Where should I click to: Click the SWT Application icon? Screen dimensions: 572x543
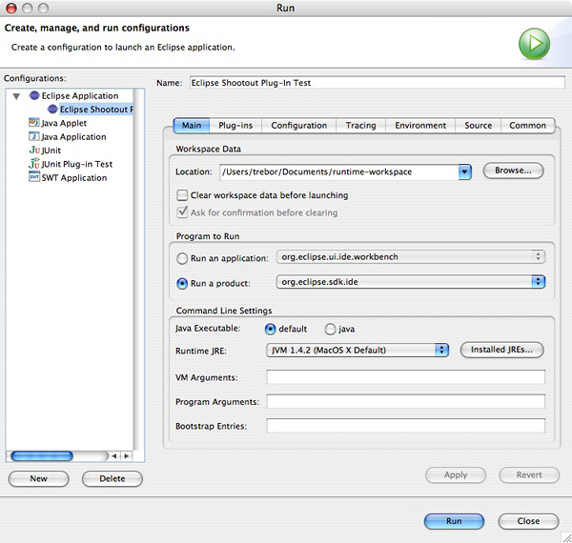click(x=34, y=177)
